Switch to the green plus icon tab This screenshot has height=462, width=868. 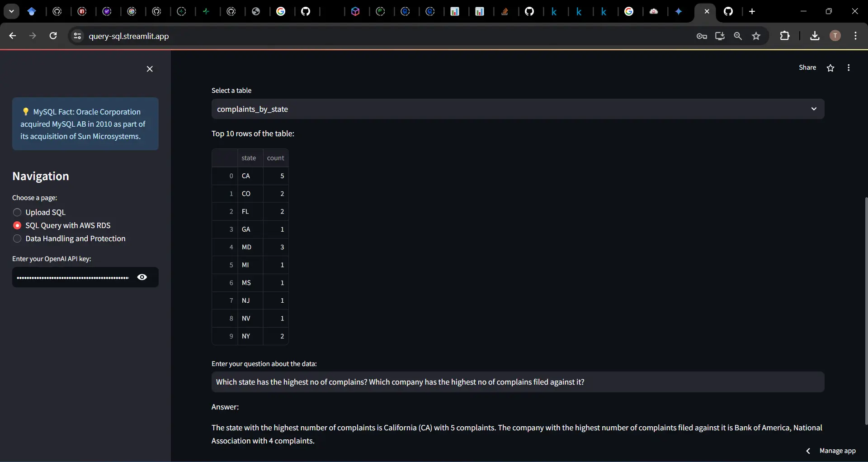206,12
